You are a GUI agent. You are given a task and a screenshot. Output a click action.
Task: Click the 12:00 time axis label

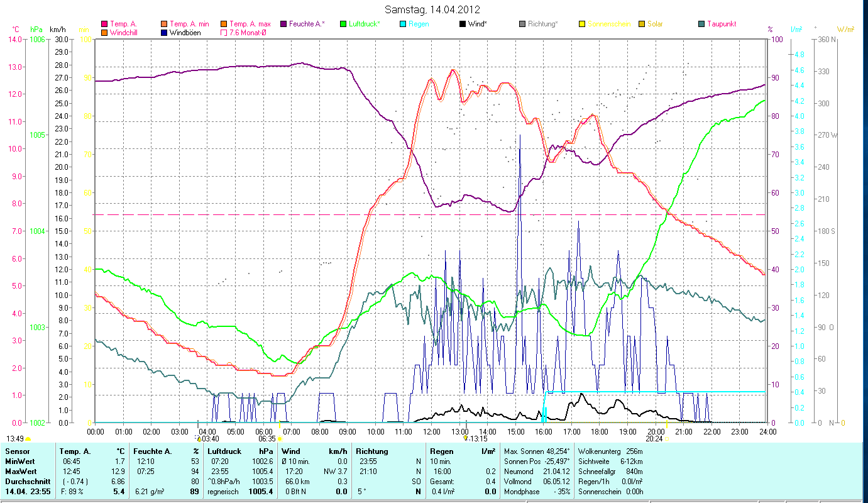point(432,431)
